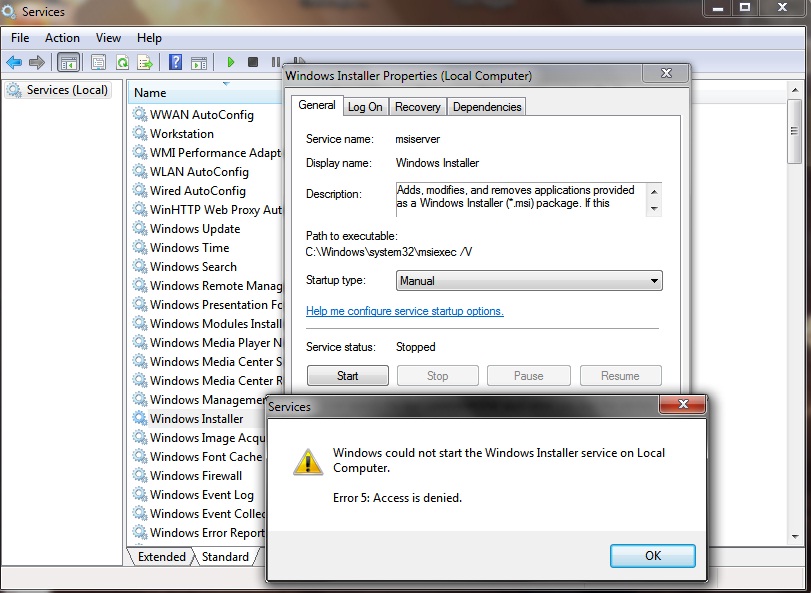Click the gear icon beside Windows Event Log
811x593 pixels.
[x=140, y=494]
